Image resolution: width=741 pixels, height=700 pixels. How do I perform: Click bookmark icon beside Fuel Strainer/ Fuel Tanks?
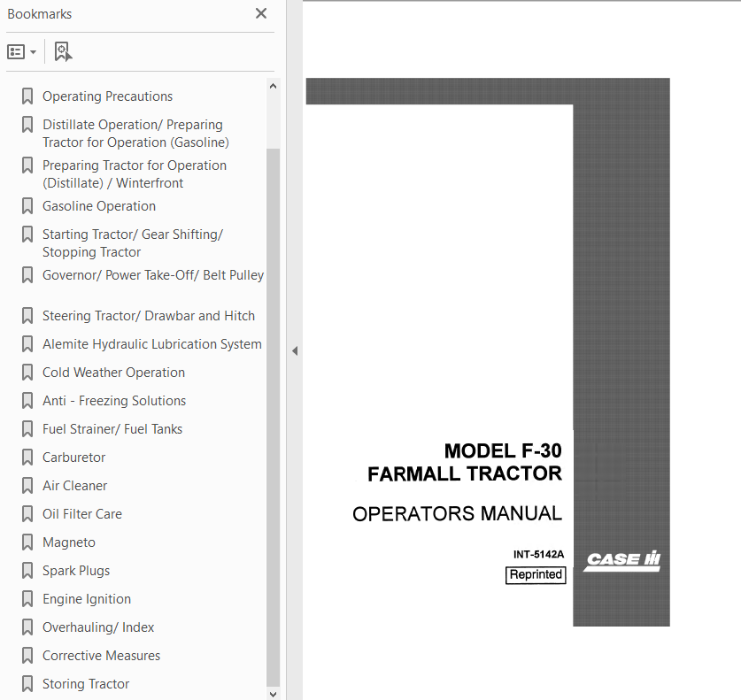27,429
